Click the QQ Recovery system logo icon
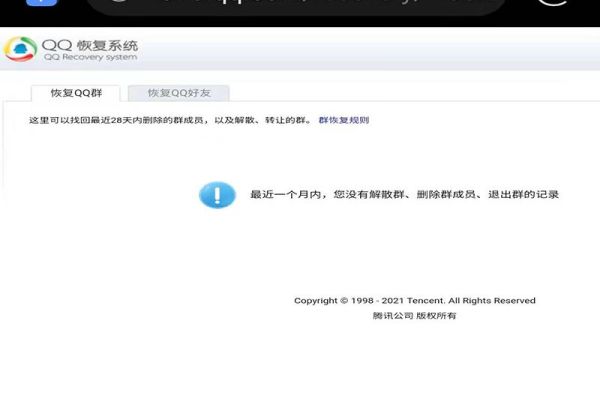The height and width of the screenshot is (420, 600). tap(20, 49)
